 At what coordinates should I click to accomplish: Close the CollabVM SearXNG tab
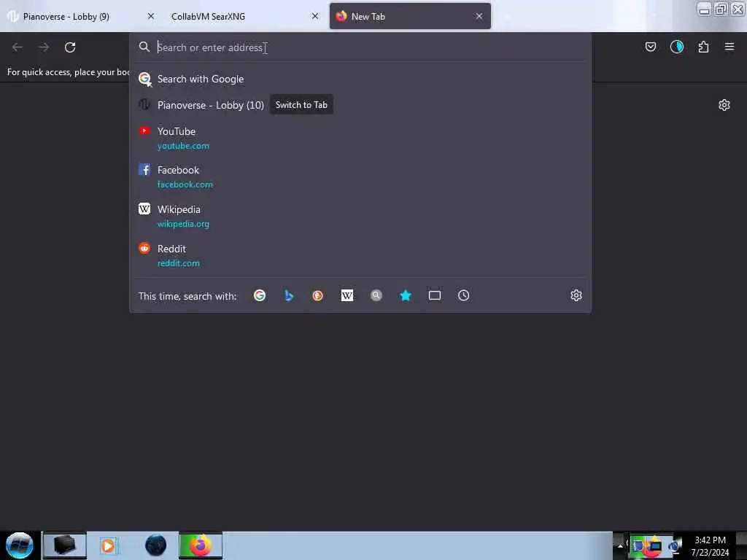point(315,16)
